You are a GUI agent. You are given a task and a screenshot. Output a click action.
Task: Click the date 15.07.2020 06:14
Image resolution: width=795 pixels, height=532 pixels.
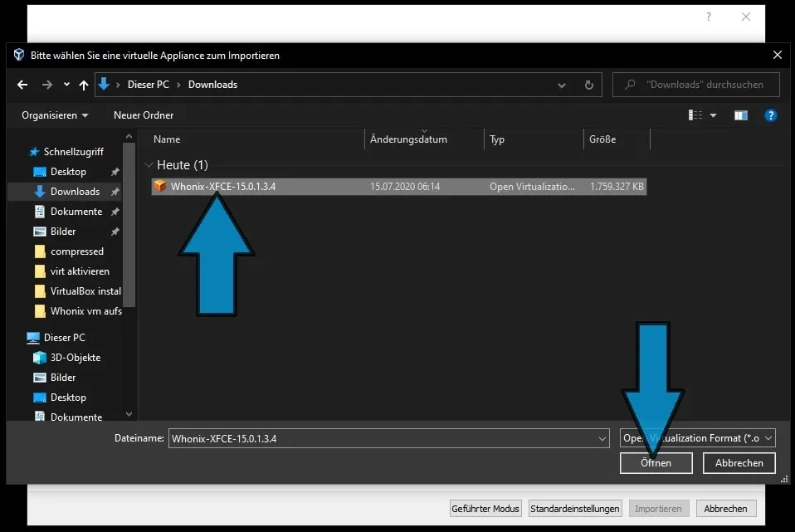click(x=405, y=187)
